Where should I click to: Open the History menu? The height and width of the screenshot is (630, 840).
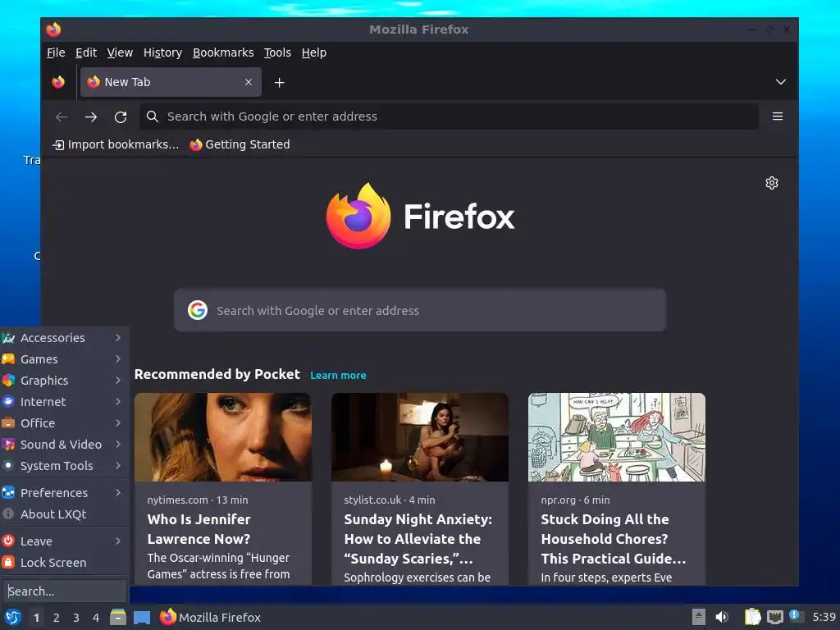coord(163,52)
